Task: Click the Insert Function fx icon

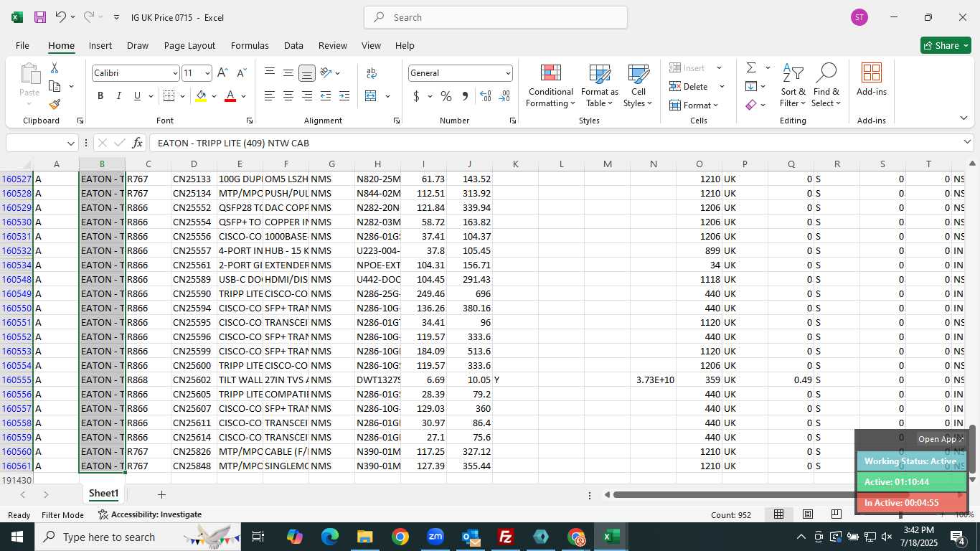Action: (137, 143)
